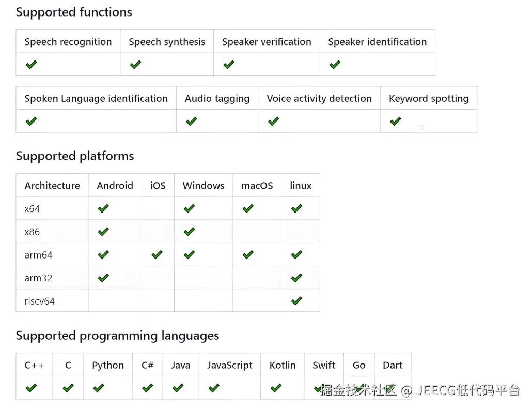This screenshot has height=409, width=532.
Task: Select the Speaker identification header cell
Action: click(x=377, y=41)
